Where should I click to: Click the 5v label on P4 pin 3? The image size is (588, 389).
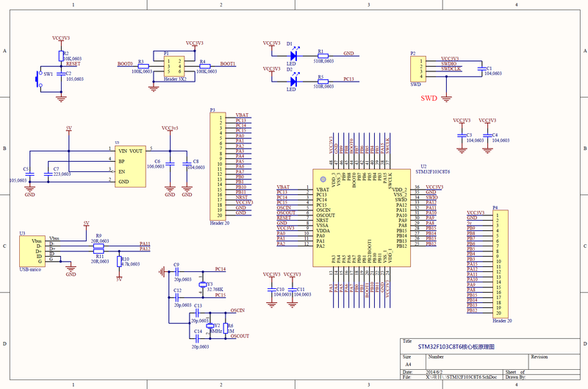470,223
